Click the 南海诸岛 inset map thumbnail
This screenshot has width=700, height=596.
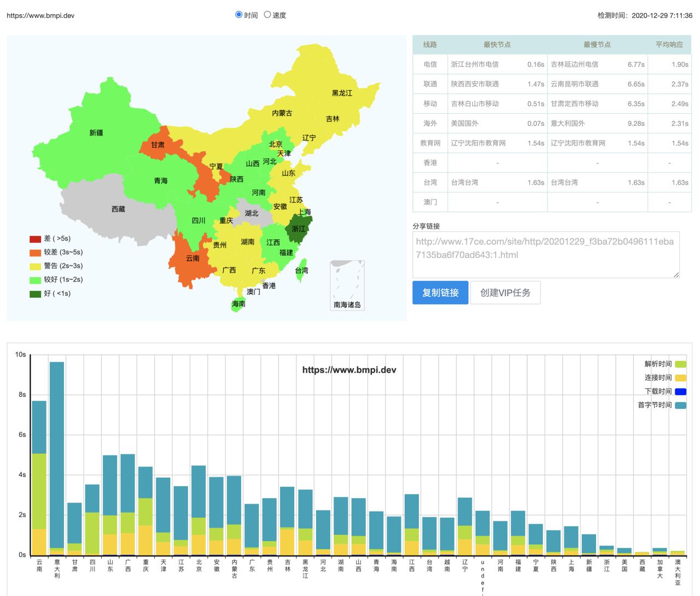click(x=347, y=285)
